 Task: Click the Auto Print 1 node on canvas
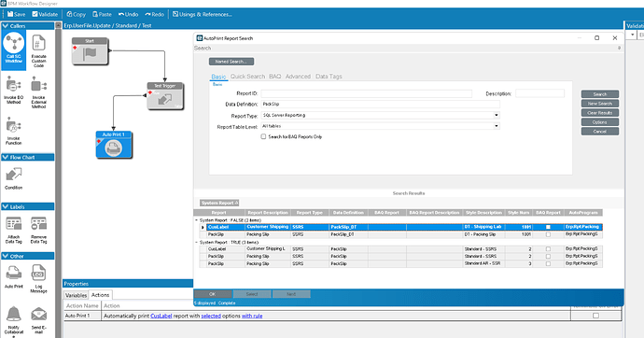[114, 145]
